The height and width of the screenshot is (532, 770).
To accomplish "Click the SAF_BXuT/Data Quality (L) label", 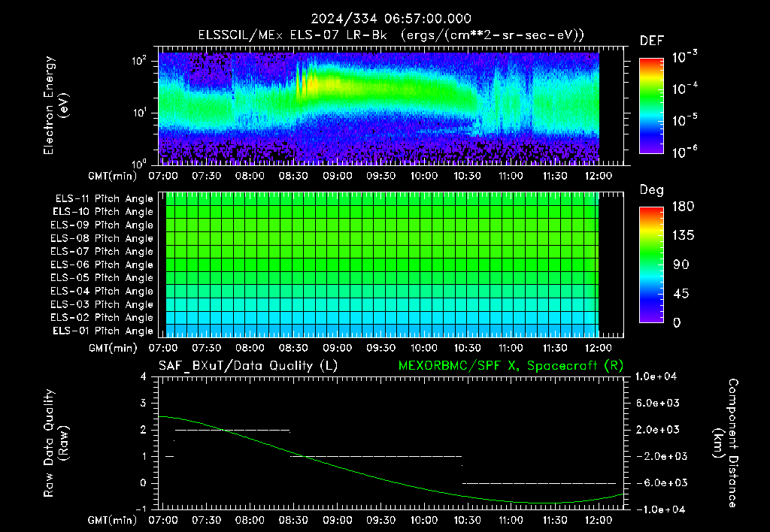I will pyautogui.click(x=248, y=366).
